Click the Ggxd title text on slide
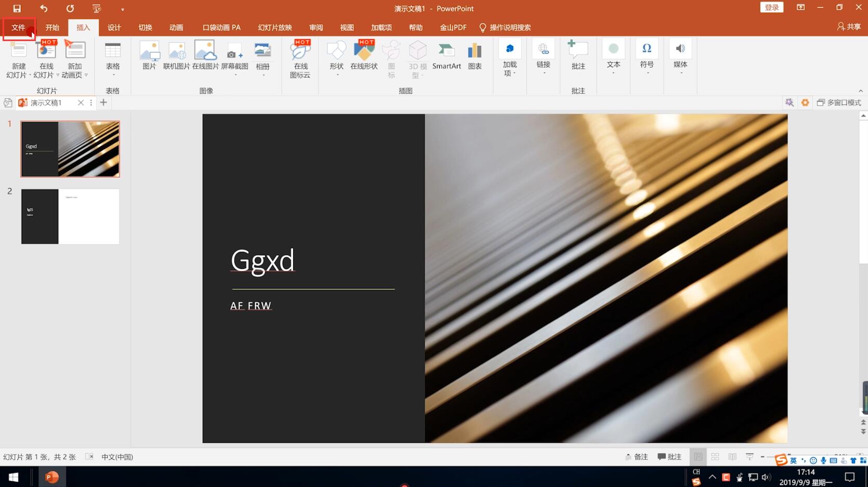The image size is (868, 487). pos(262,260)
